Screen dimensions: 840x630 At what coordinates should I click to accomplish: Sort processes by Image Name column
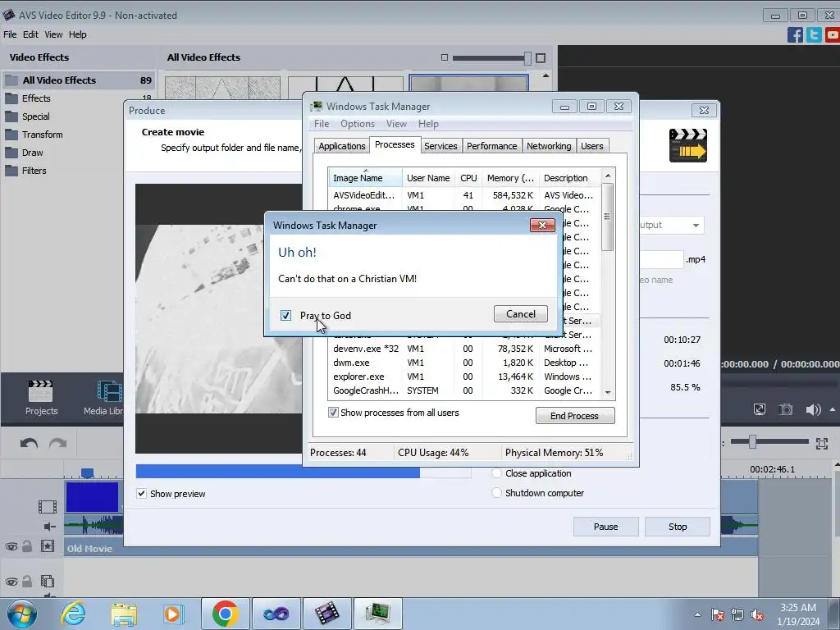pos(365,178)
